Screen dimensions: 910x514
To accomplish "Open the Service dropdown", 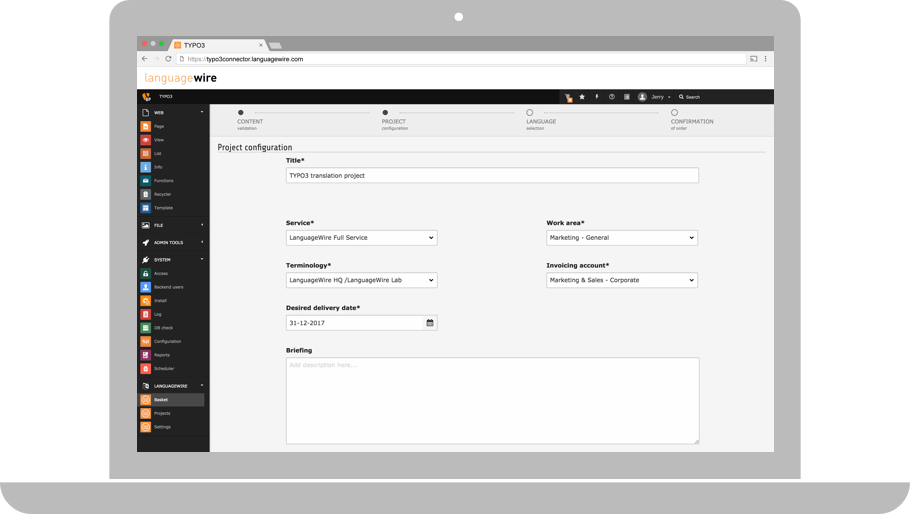I will tap(361, 238).
